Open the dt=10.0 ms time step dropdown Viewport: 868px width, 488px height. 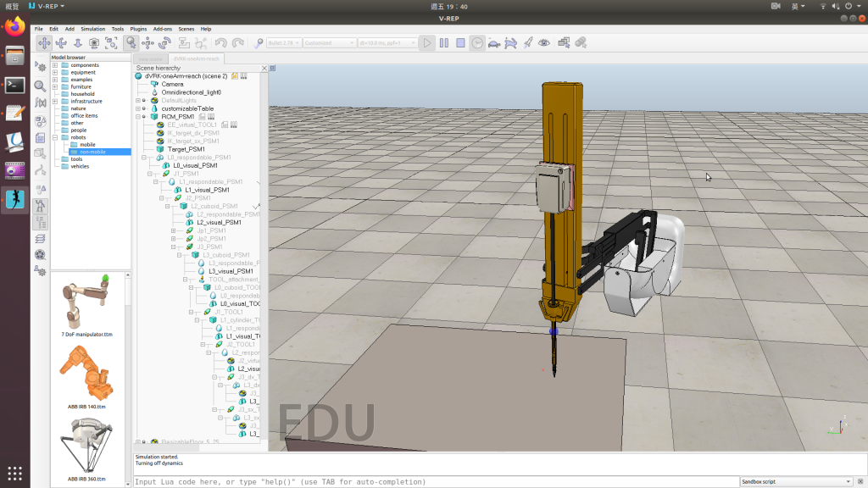pos(387,42)
